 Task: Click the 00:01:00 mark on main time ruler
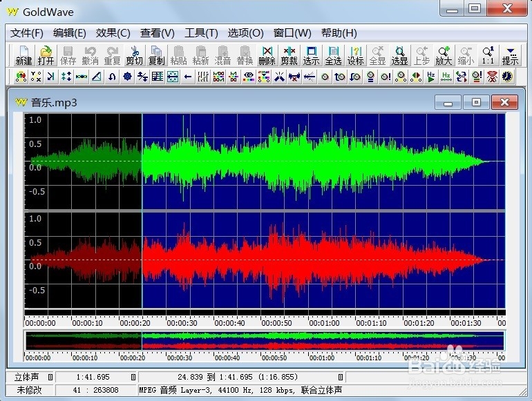[324, 323]
